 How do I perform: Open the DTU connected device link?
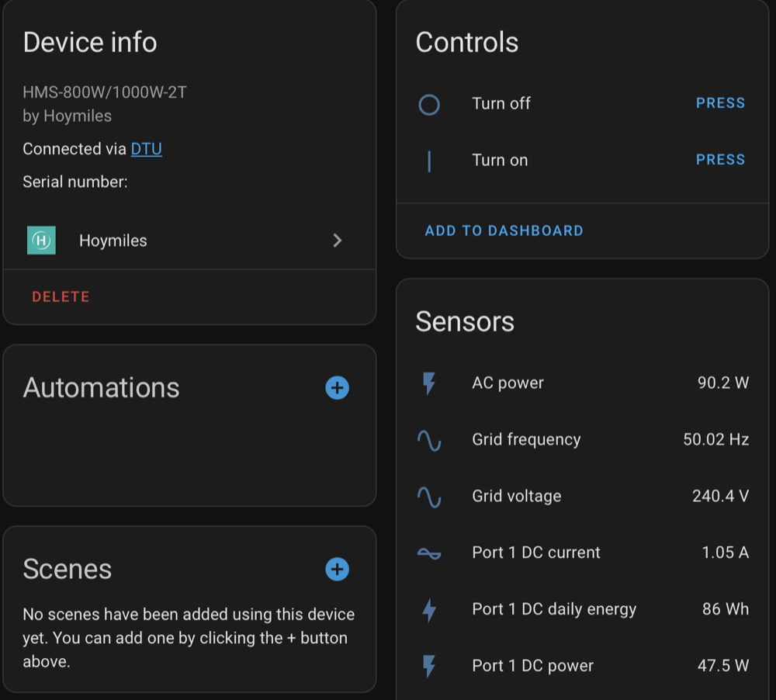(x=146, y=149)
